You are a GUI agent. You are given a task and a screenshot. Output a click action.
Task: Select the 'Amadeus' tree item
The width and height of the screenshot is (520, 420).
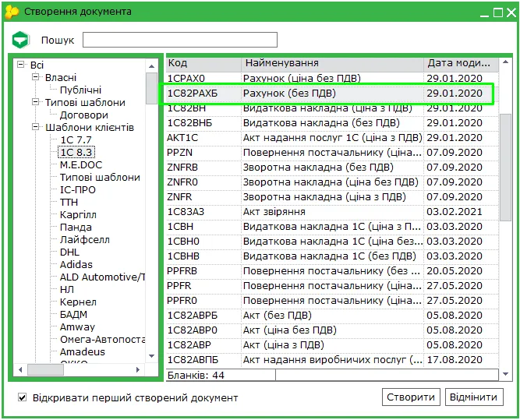82,351
